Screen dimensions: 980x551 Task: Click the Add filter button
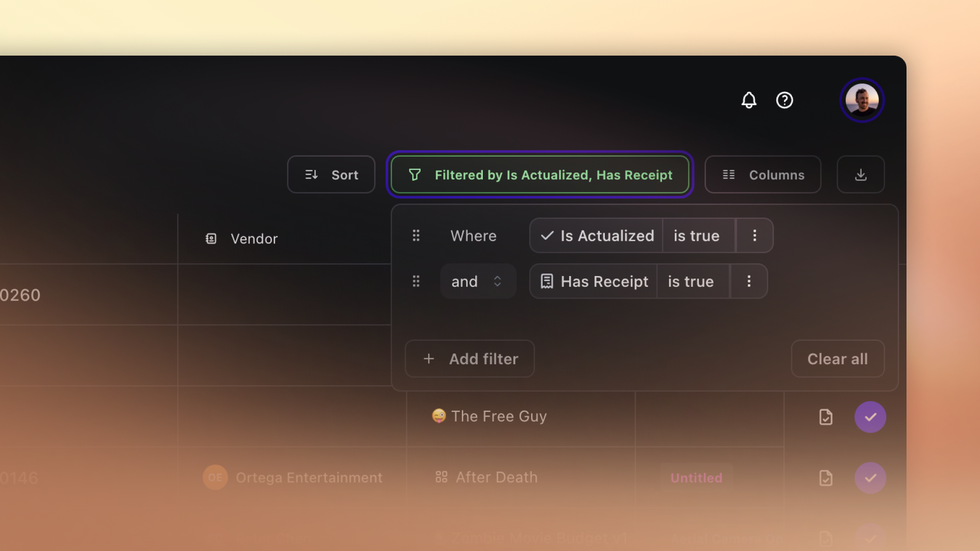pos(469,359)
